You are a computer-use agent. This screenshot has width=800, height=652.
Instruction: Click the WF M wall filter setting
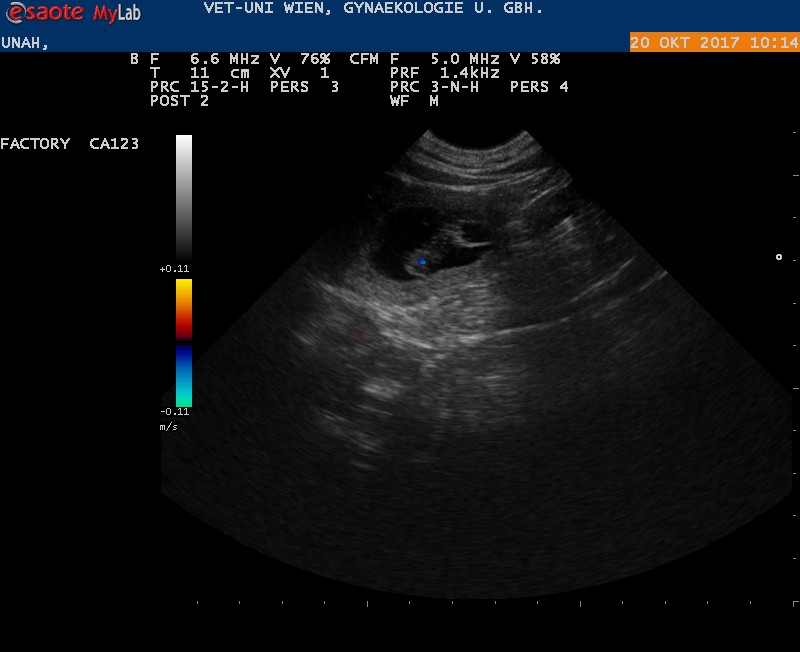[414, 101]
